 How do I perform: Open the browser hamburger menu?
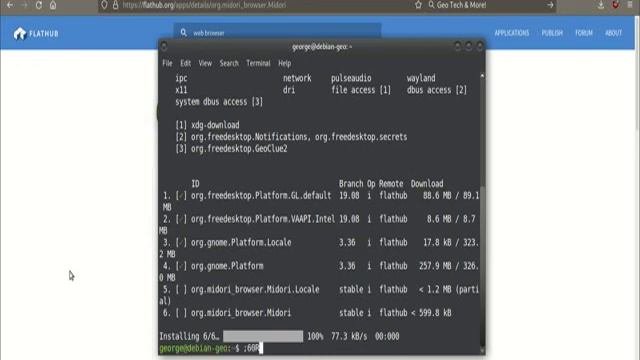pyautogui.click(x=630, y=5)
